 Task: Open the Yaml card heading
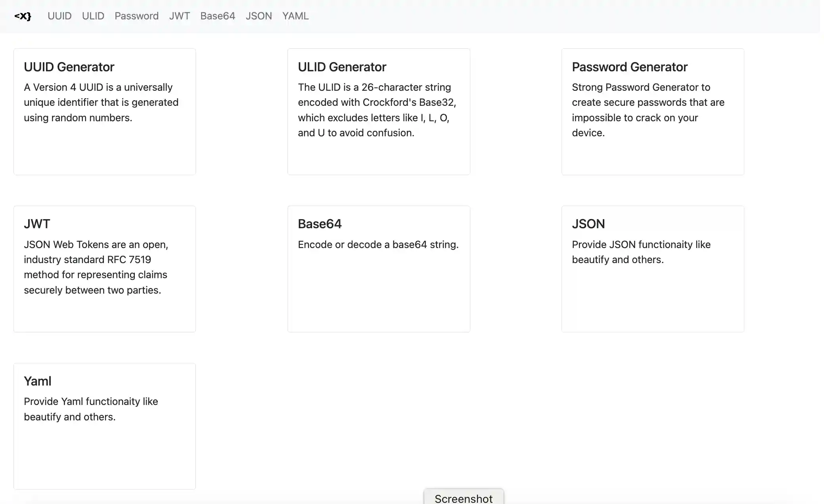(38, 381)
